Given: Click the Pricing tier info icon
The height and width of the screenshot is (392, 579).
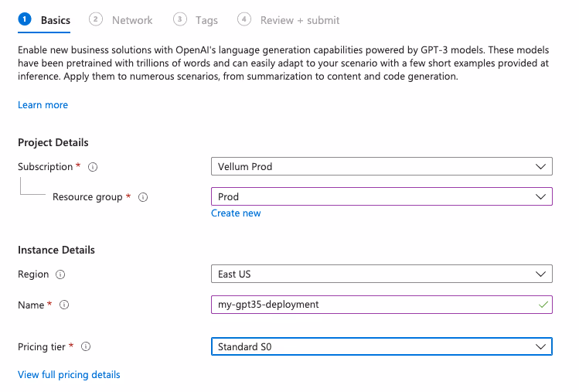Looking at the screenshot, I should 86,347.
